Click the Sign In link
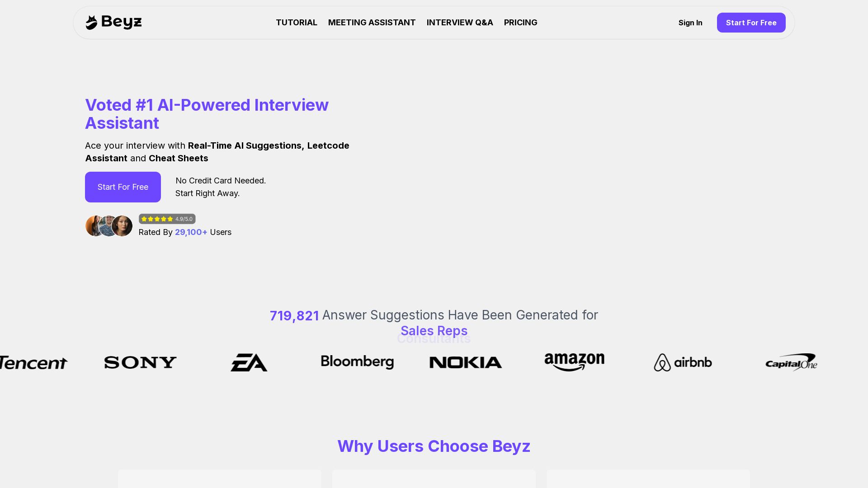Screen dimensions: 868x488 click(690, 23)
